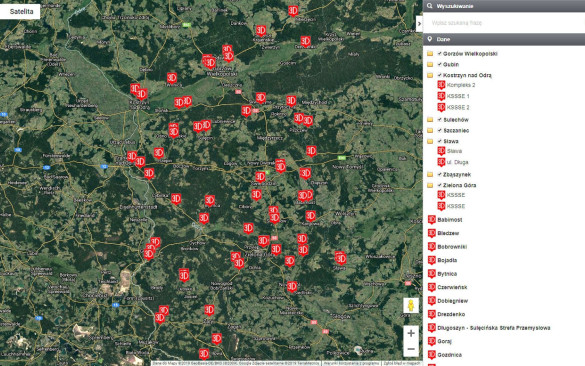
Task: Toggle the Gubin checkbox
Action: (x=439, y=64)
